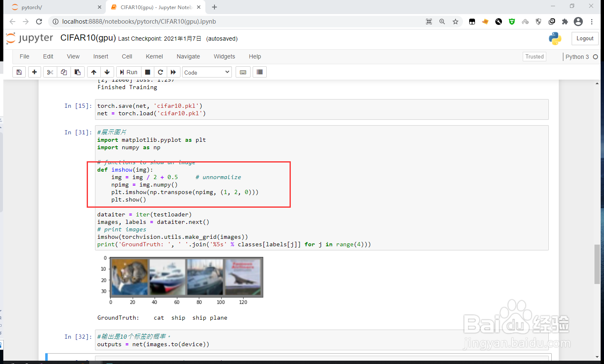
Task: Click the Python 3 kernel name
Action: tap(577, 57)
